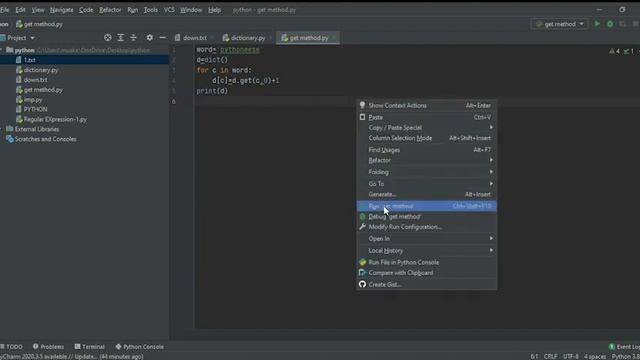640x360 pixels.
Task: Click Expand All icon in Project panel
Action: pos(121,38)
